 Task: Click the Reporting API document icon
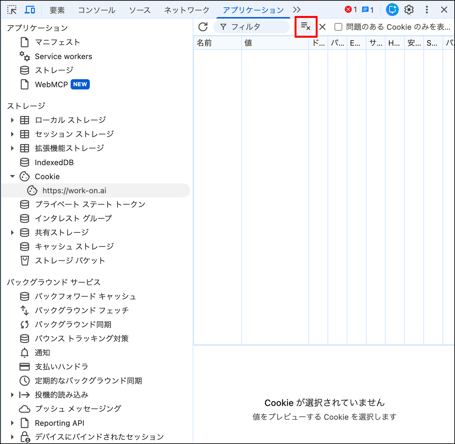click(x=25, y=423)
